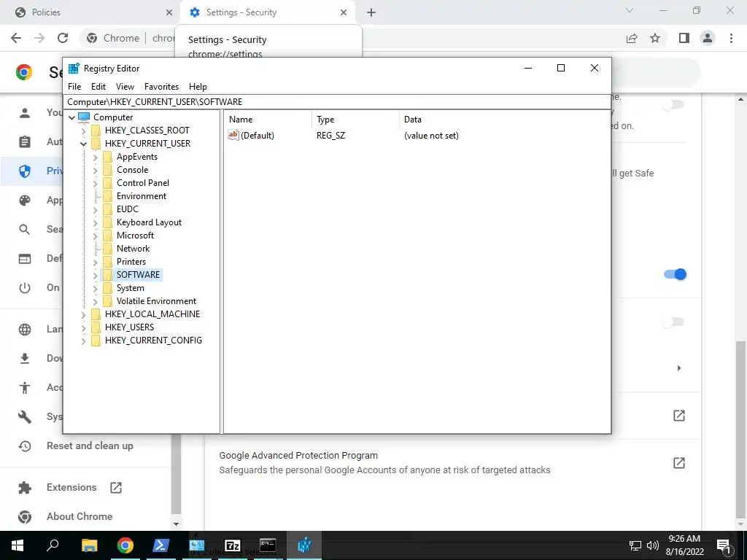This screenshot has height=560, width=747.
Task: Select the AppEvents folder icon
Action: pyautogui.click(x=108, y=157)
